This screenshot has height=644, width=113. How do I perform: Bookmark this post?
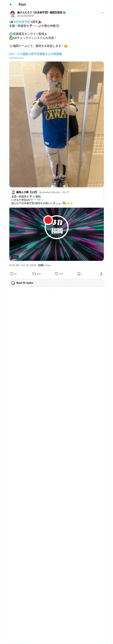pos(79,274)
